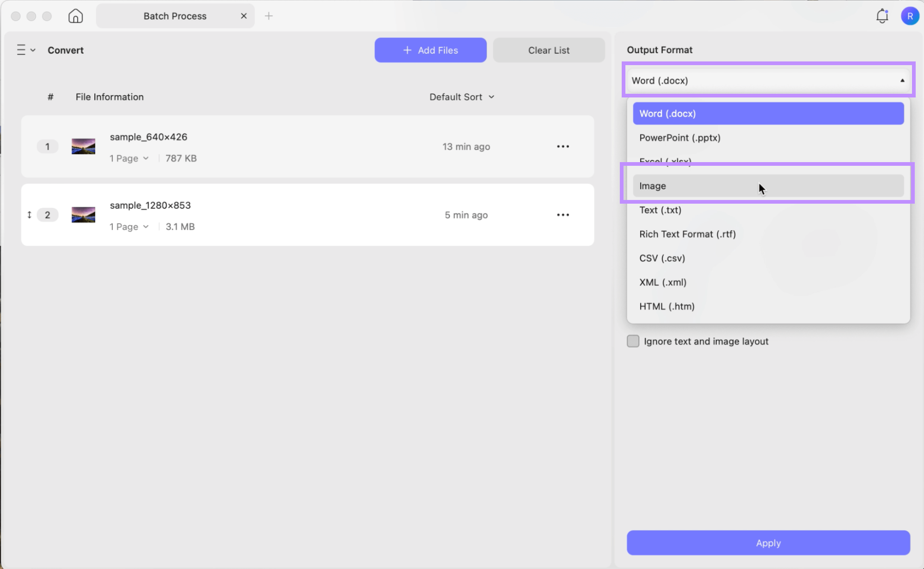
Task: Open more options for sample_1280×853
Action: tap(563, 215)
